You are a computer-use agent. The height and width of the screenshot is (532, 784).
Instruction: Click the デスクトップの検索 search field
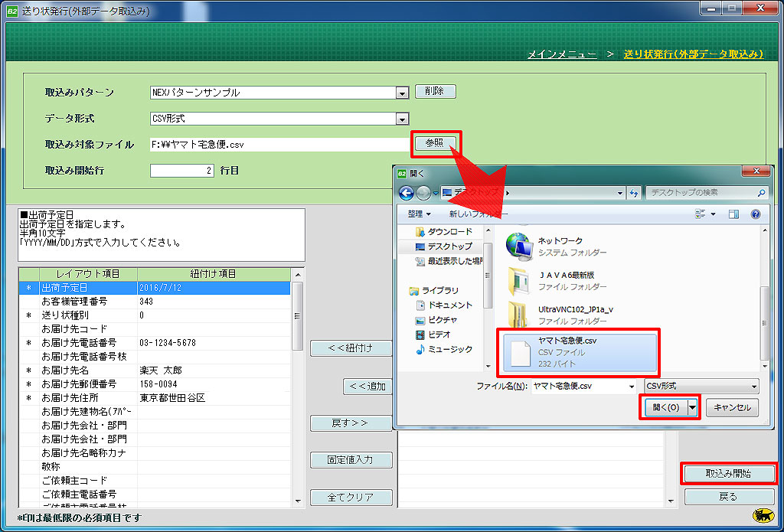pos(707,192)
